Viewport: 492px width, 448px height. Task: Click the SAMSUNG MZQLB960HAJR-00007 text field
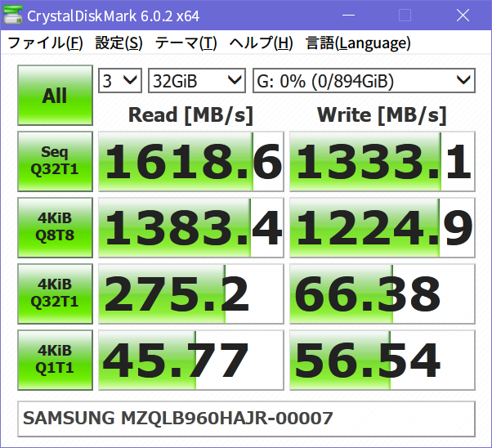pos(246,419)
